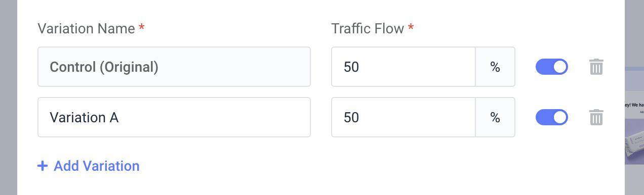The image size is (644, 195).
Task: Click red asterisk next to Traffic Flow
Action: click(411, 27)
